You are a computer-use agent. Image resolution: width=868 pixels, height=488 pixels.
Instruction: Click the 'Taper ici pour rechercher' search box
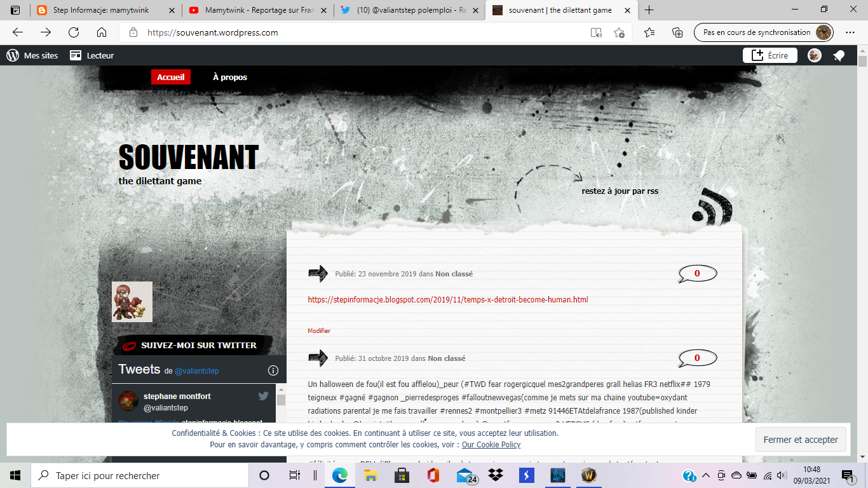point(140,475)
